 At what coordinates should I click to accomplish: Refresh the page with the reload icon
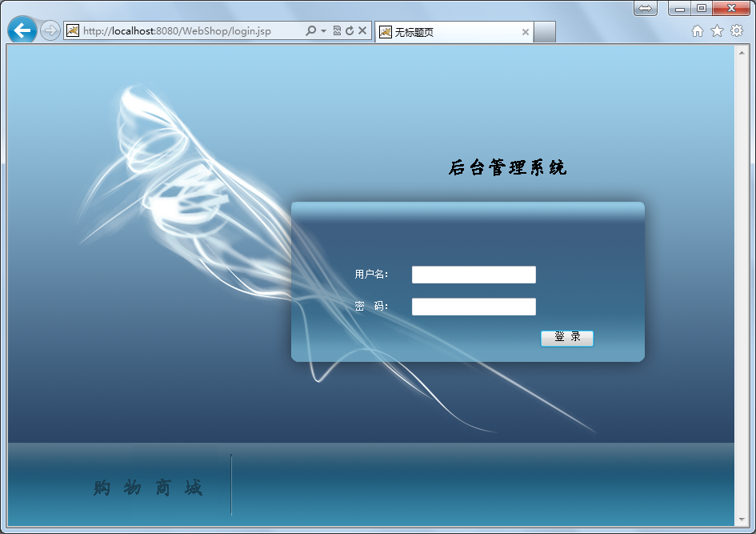350,31
